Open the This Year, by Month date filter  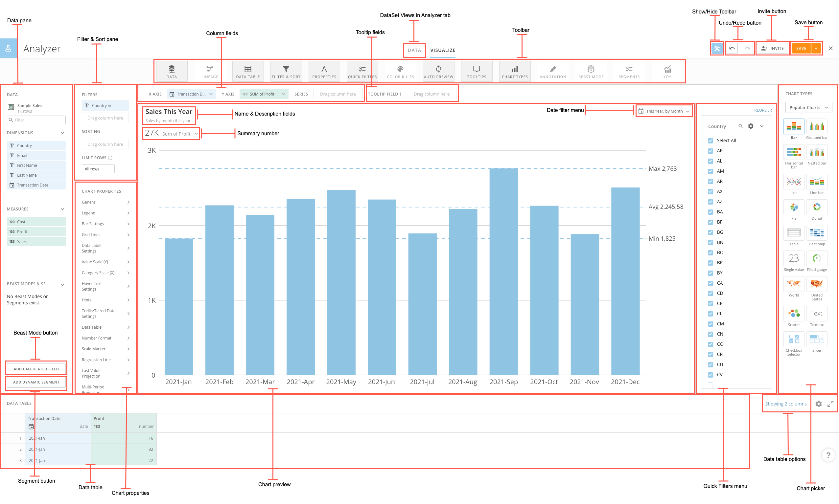coord(663,111)
